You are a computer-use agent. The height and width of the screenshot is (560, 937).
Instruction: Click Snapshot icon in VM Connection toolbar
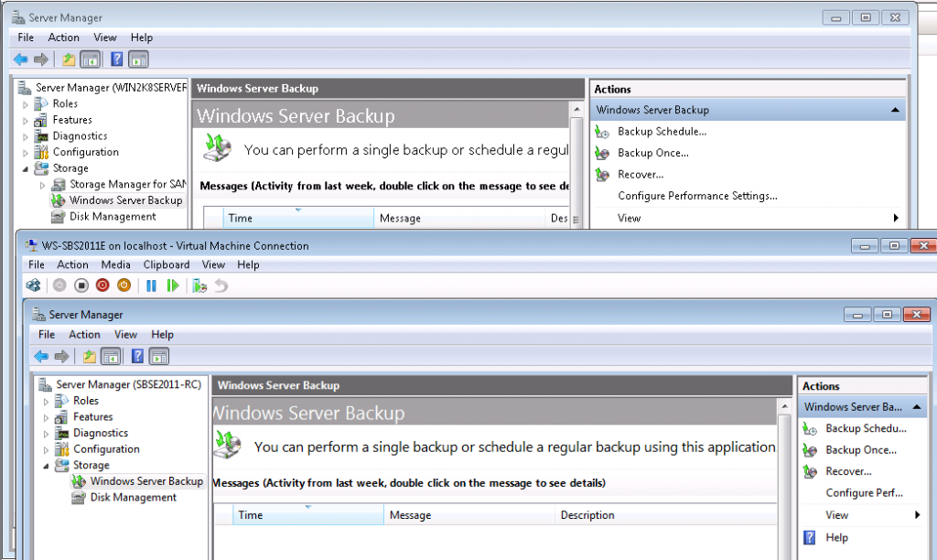pos(199,286)
